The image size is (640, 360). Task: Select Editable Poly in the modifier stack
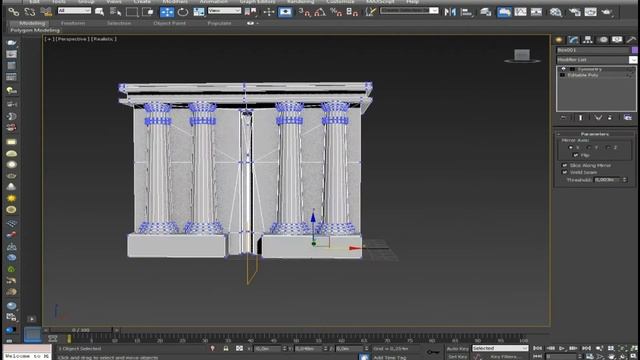tap(583, 75)
